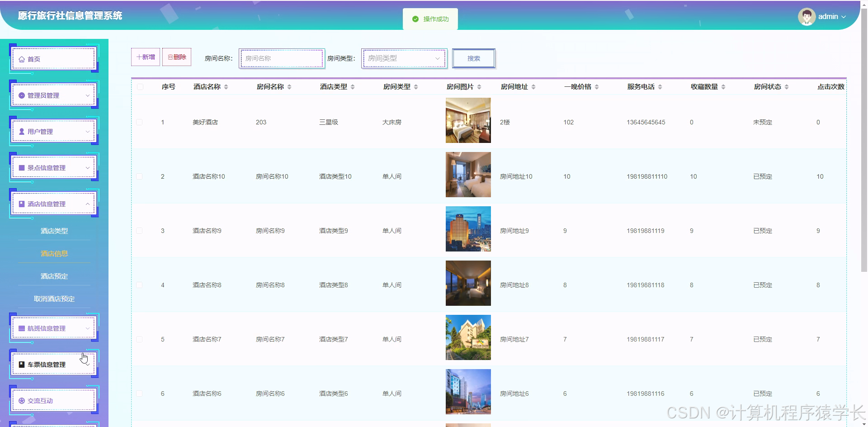Open the room photo for 酒店名称7
Screen dimensions: 868x427
click(x=468, y=337)
